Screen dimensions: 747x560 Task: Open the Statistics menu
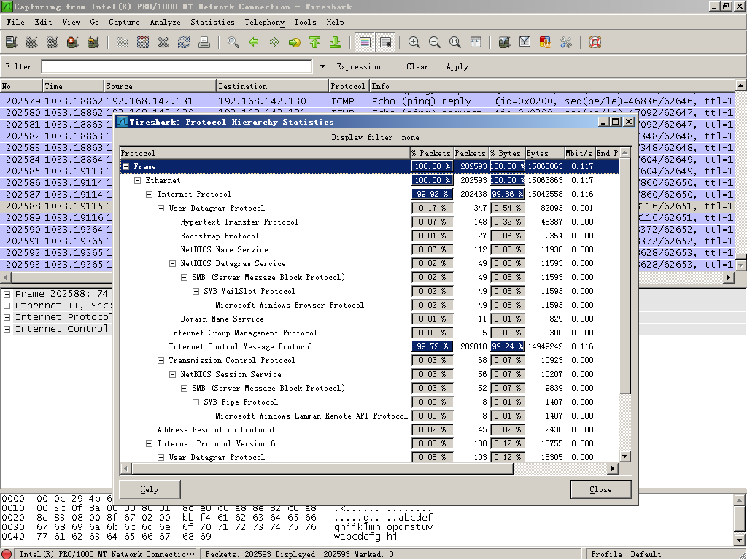coord(212,23)
